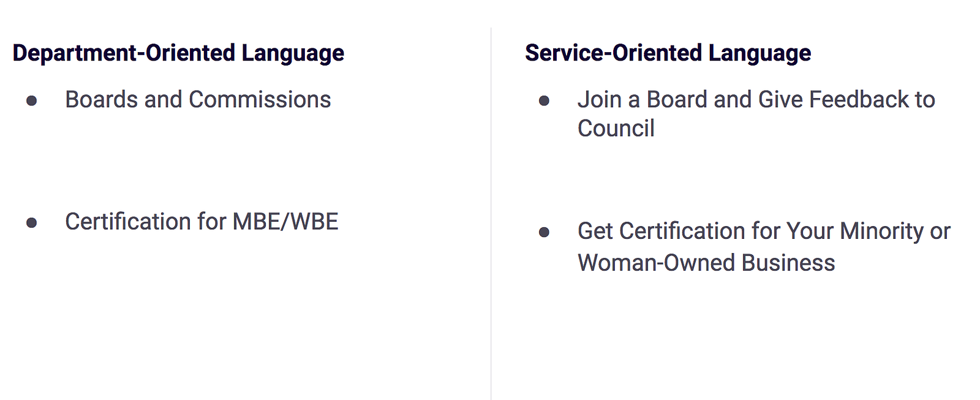Image resolution: width=980 pixels, height=400 pixels.
Task: Click the word 'Boards' in the left column
Action: (x=102, y=100)
